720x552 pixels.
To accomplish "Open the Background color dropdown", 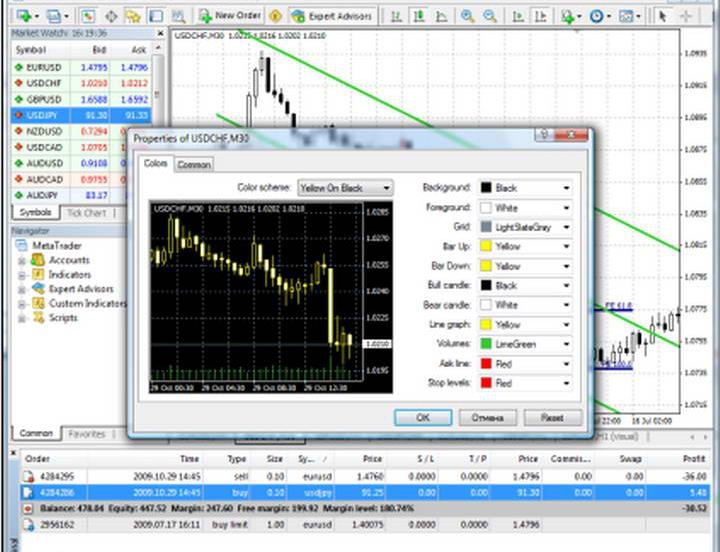I will (525, 188).
